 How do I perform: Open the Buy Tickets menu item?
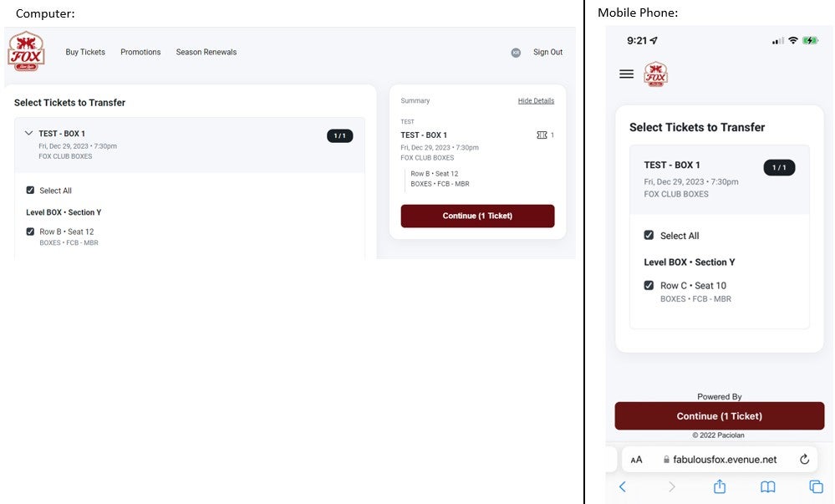coord(85,52)
